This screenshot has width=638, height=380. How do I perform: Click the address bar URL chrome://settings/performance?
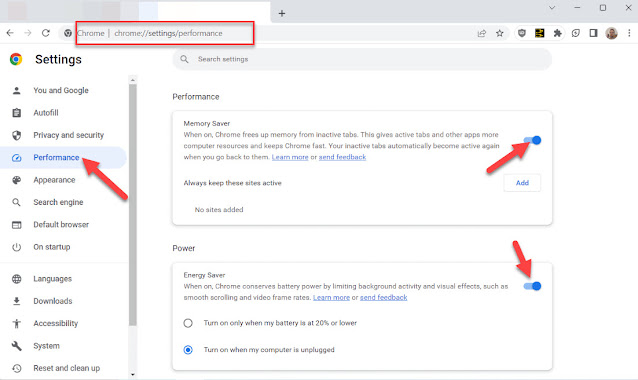click(x=168, y=33)
